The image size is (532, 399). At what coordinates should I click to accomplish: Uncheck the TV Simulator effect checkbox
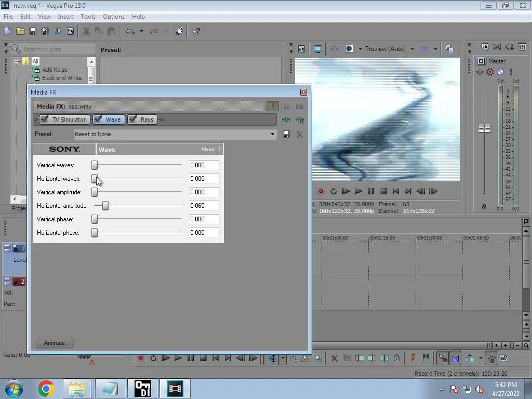point(44,119)
